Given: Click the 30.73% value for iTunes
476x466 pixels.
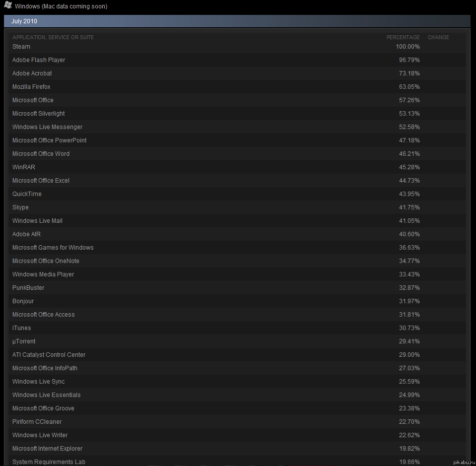Looking at the screenshot, I should 409,328.
